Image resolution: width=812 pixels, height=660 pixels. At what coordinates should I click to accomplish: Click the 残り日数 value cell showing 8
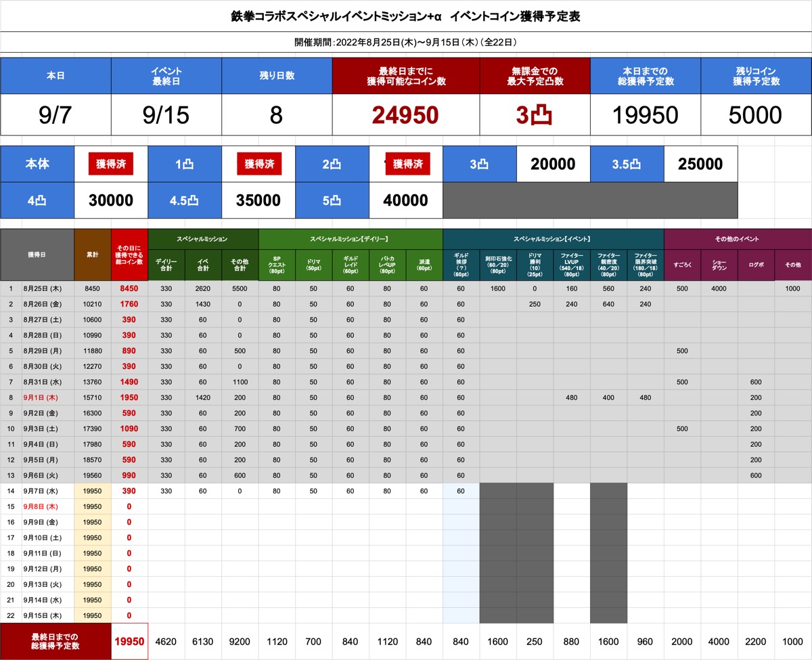276,115
